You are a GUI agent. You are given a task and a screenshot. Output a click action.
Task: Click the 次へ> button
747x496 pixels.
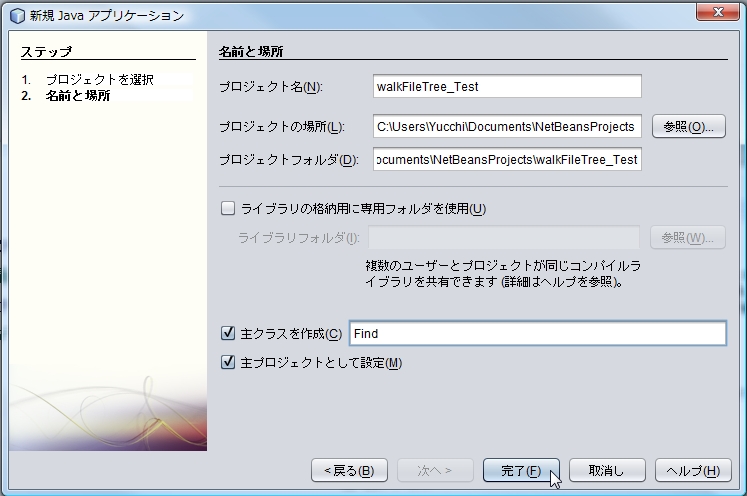435,471
